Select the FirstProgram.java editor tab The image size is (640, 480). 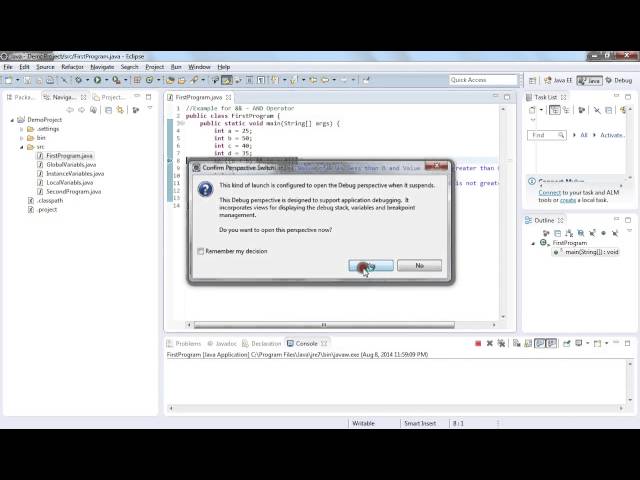(x=199, y=97)
